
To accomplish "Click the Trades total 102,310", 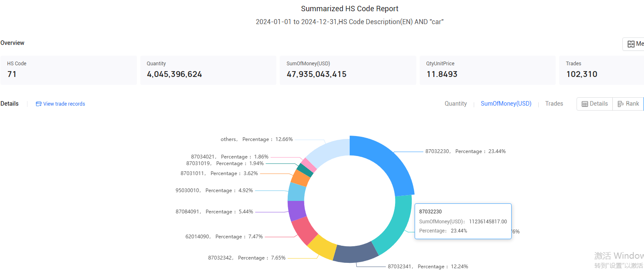I will pos(582,74).
